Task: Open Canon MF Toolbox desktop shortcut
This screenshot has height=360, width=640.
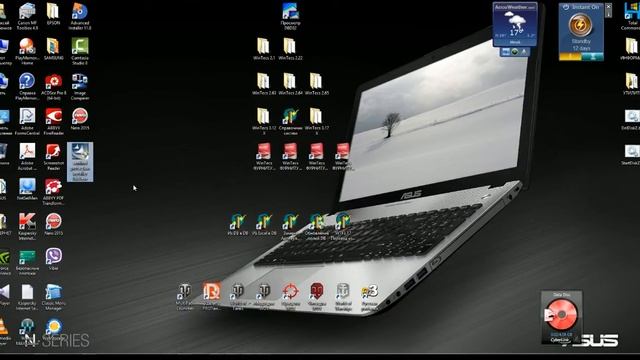Action: click(27, 17)
